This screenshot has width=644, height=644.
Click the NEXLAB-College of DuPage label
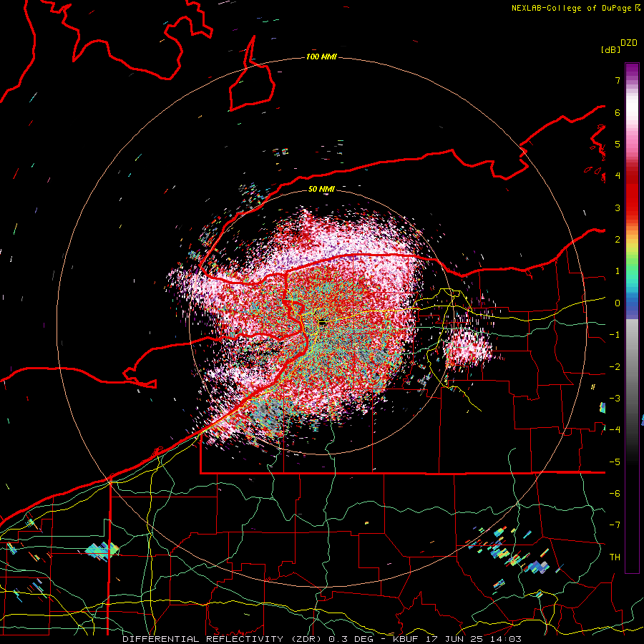571,8
